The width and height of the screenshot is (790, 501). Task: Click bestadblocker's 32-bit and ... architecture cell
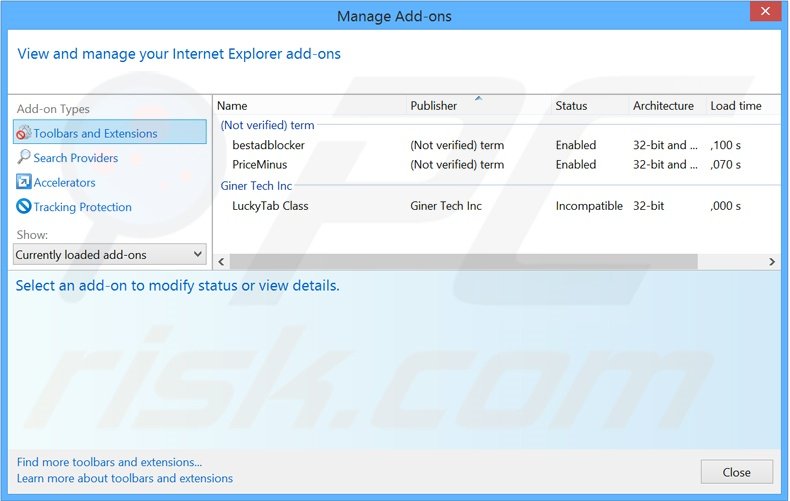point(665,145)
